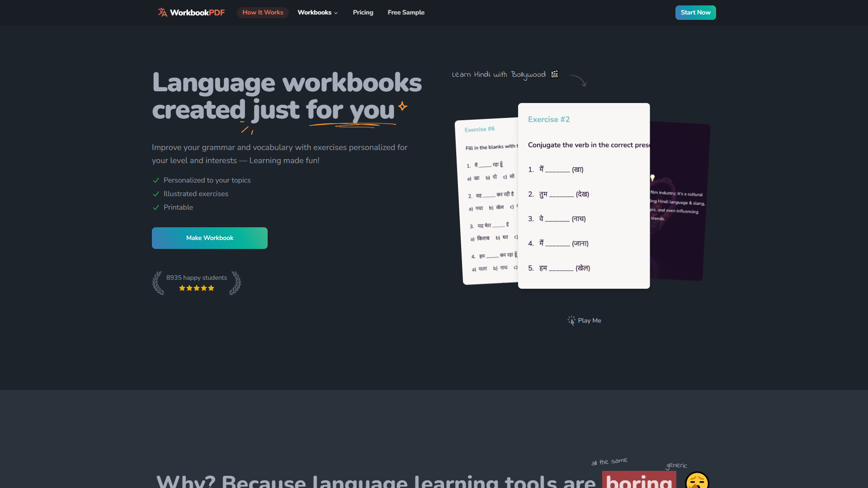Viewport: 868px width, 488px height.
Task: Click the checkmark beside Printable
Action: coord(156,207)
